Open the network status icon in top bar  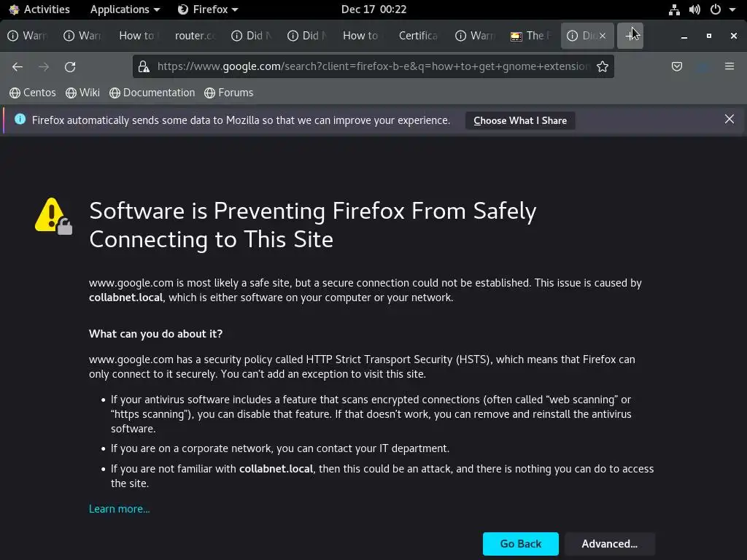click(x=674, y=9)
